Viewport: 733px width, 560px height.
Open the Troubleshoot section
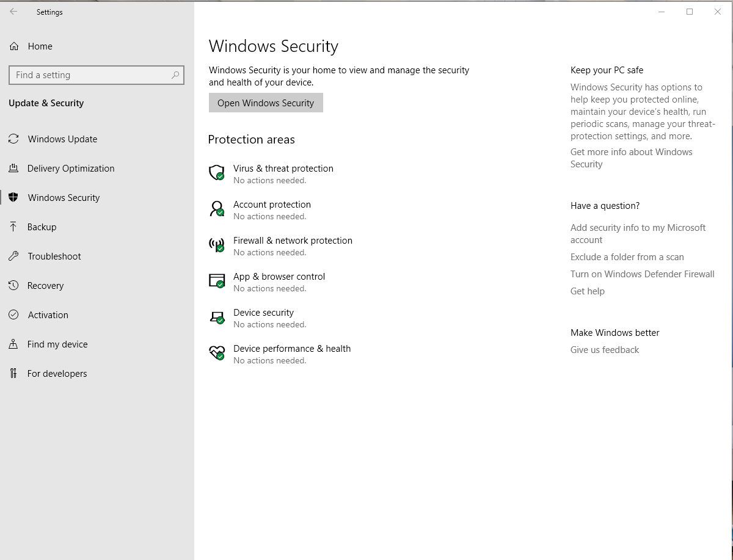click(x=54, y=256)
